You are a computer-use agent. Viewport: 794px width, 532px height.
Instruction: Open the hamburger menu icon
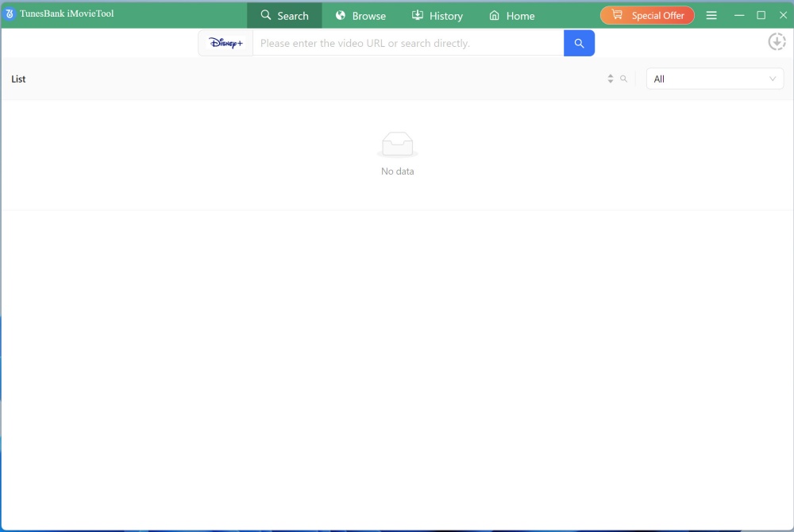pos(711,16)
